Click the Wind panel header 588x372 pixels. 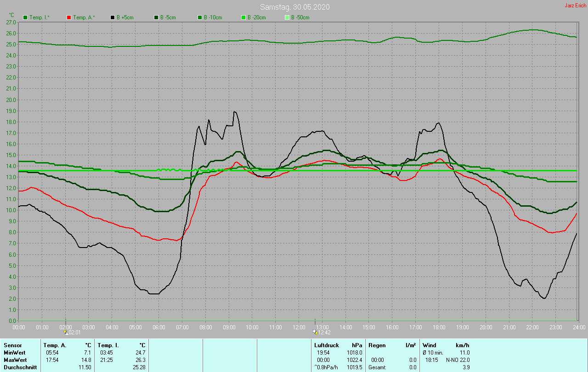429,345
